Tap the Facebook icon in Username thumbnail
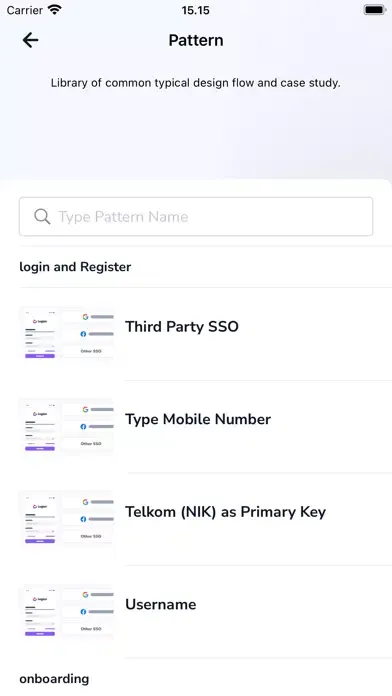 (x=83, y=612)
